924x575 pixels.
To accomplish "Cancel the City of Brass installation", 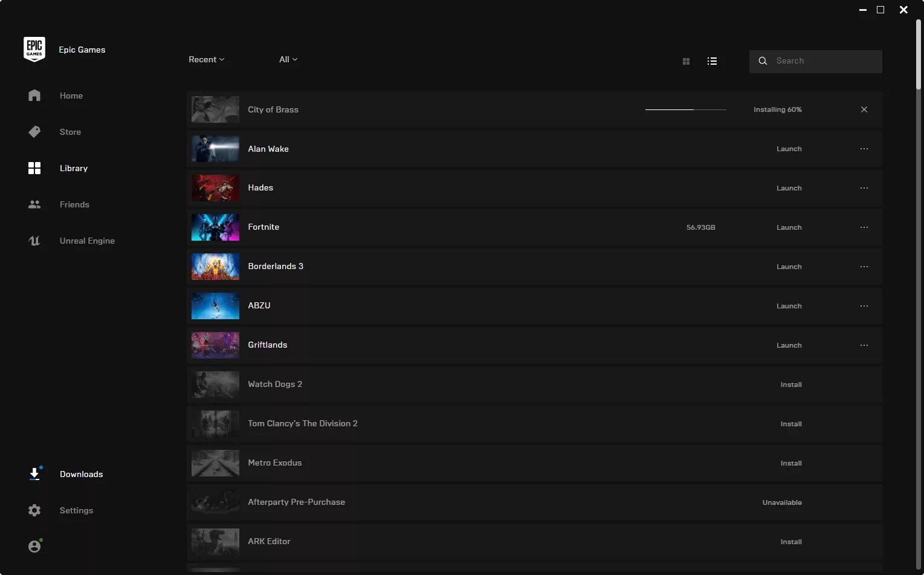I will (864, 109).
